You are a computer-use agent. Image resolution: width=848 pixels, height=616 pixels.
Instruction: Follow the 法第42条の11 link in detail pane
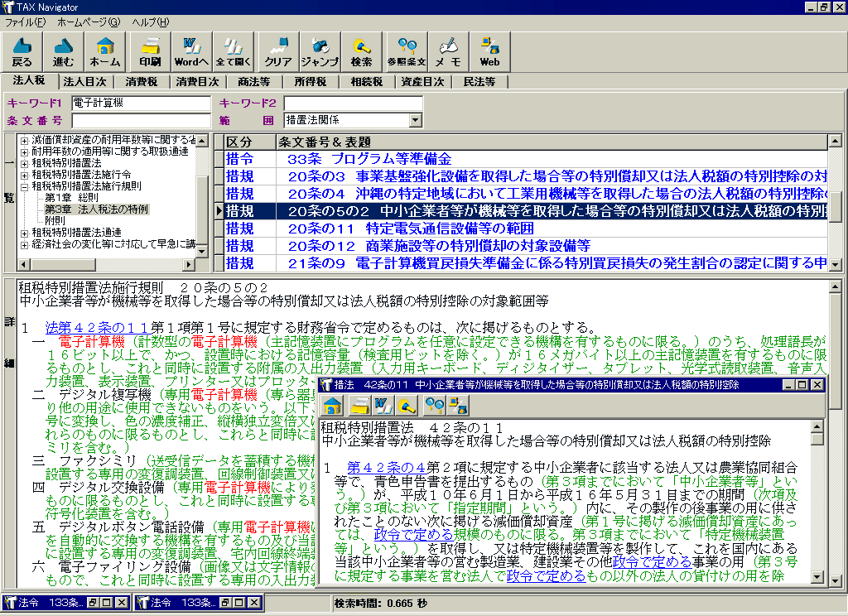(x=80, y=327)
